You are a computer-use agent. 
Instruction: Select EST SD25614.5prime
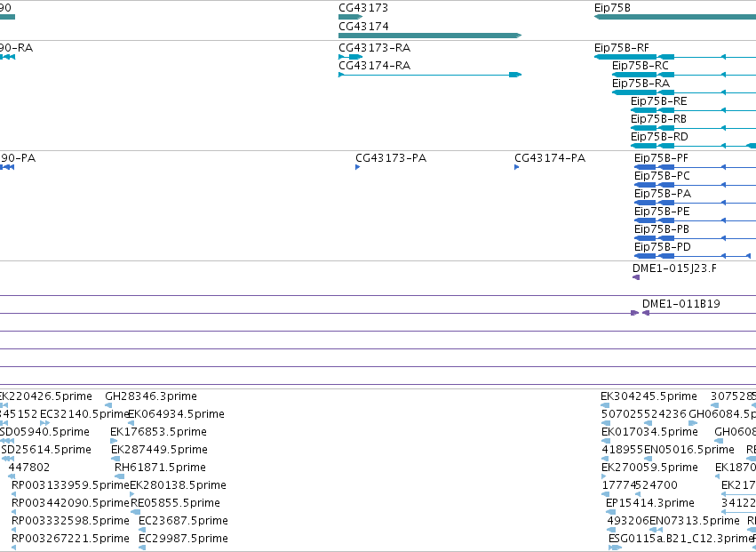(x=46, y=449)
